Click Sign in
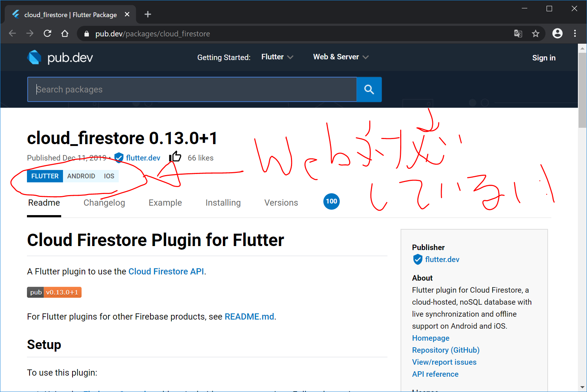 [x=544, y=58]
